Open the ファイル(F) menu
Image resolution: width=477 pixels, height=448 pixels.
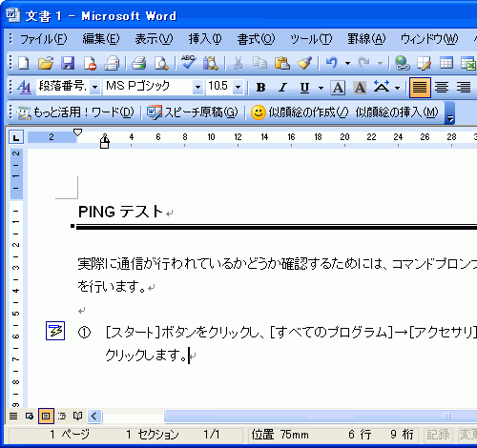click(x=44, y=39)
